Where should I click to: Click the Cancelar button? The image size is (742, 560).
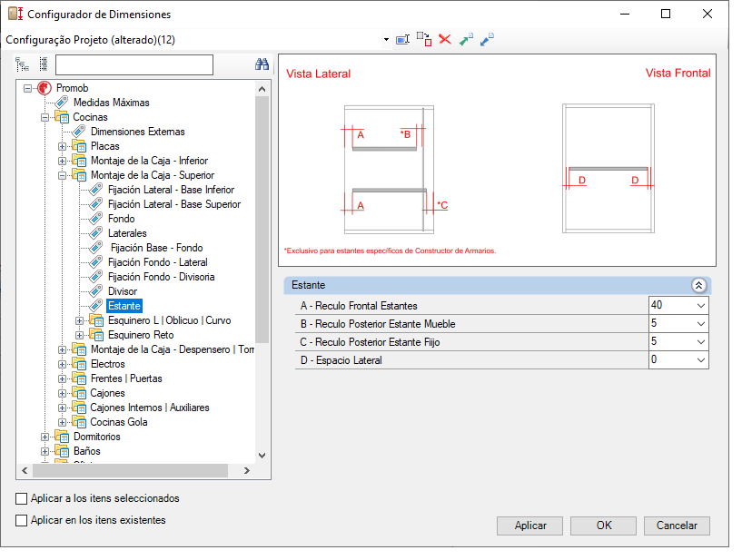coord(677,526)
